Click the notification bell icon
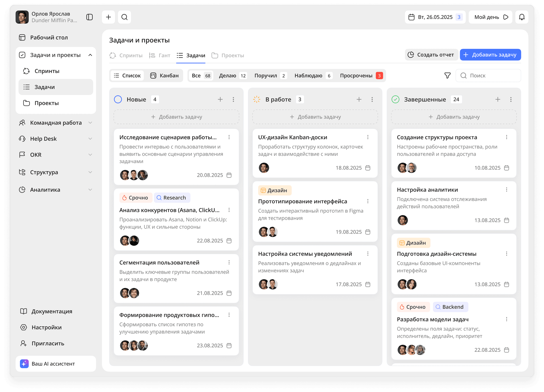 521,17
